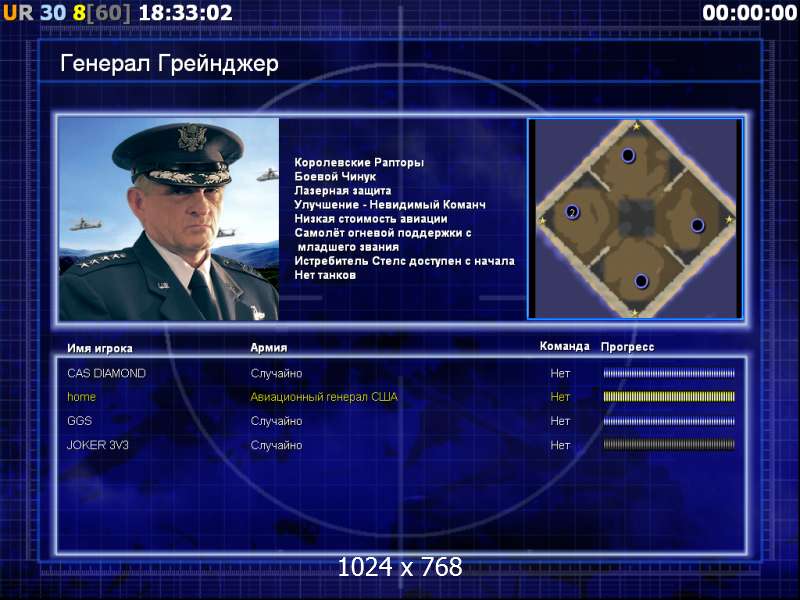Screen dimensions: 800x600
Task: Click the "1024 x 768" resolution label
Action: click(400, 567)
